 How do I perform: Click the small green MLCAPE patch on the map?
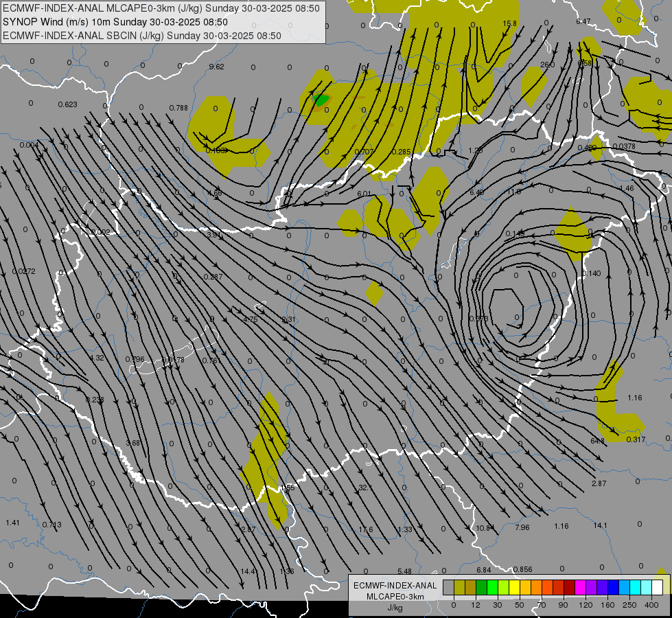tap(321, 100)
